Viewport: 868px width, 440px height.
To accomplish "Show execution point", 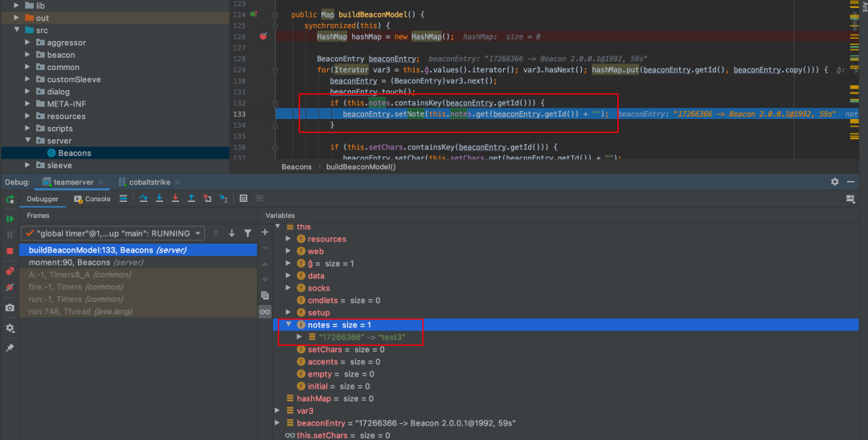I will (x=123, y=199).
